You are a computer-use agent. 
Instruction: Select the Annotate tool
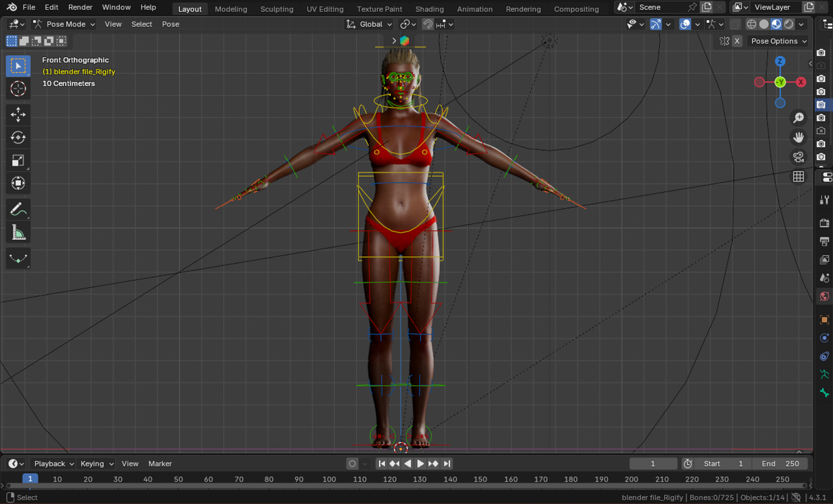18,209
